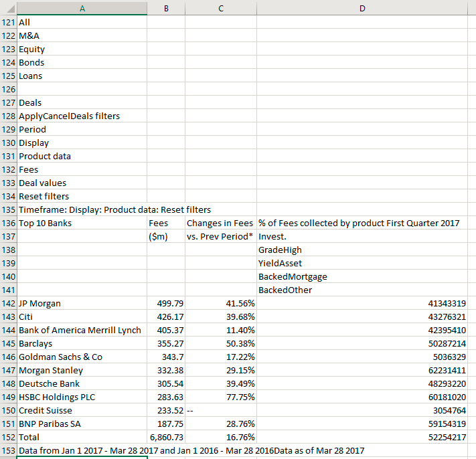Click the 'Fees' cell in row 132
The height and width of the screenshot is (459, 476).
(x=82, y=169)
